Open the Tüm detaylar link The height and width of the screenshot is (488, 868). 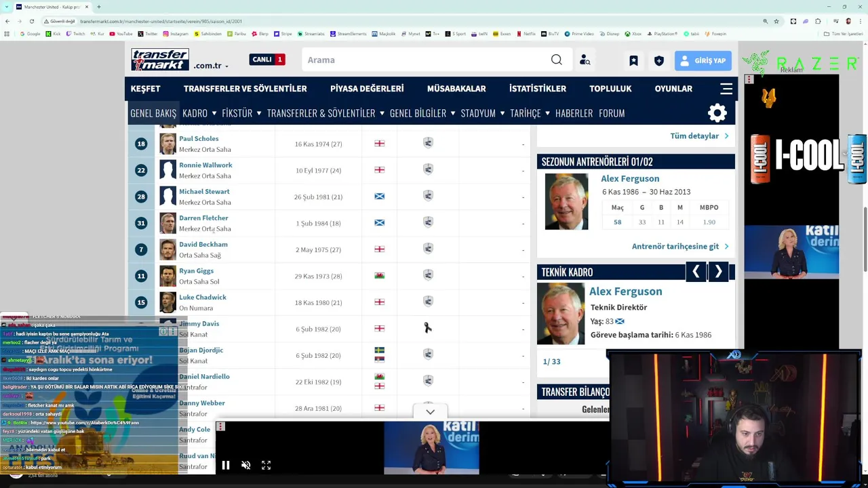699,136
